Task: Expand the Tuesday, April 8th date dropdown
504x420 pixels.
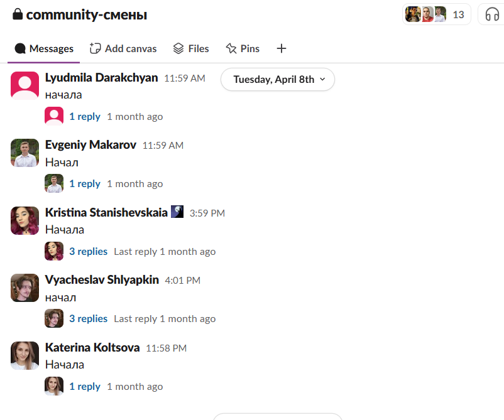Action: 278,79
